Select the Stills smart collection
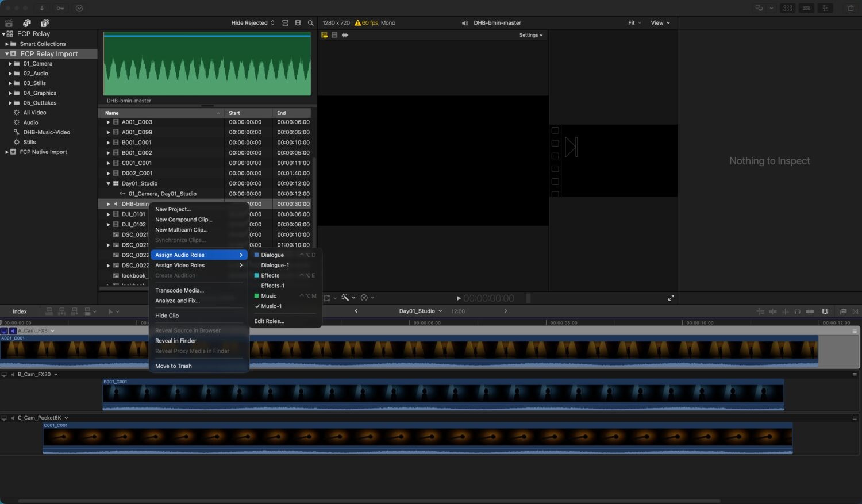The height and width of the screenshot is (504, 862). (29, 142)
